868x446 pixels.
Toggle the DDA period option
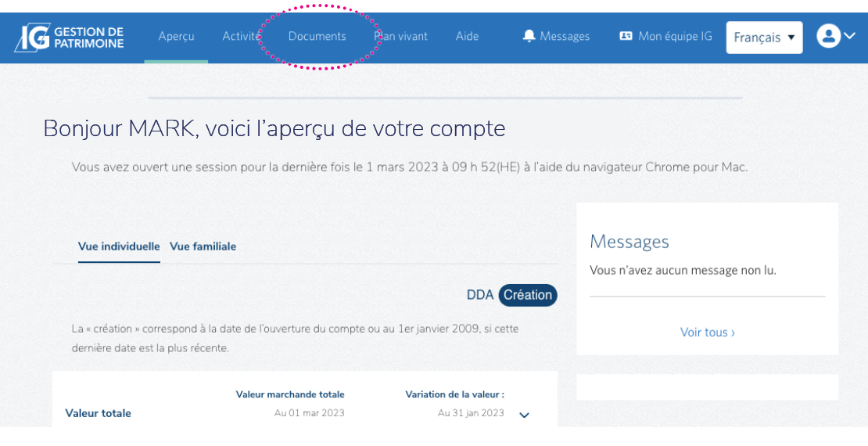[x=480, y=295]
